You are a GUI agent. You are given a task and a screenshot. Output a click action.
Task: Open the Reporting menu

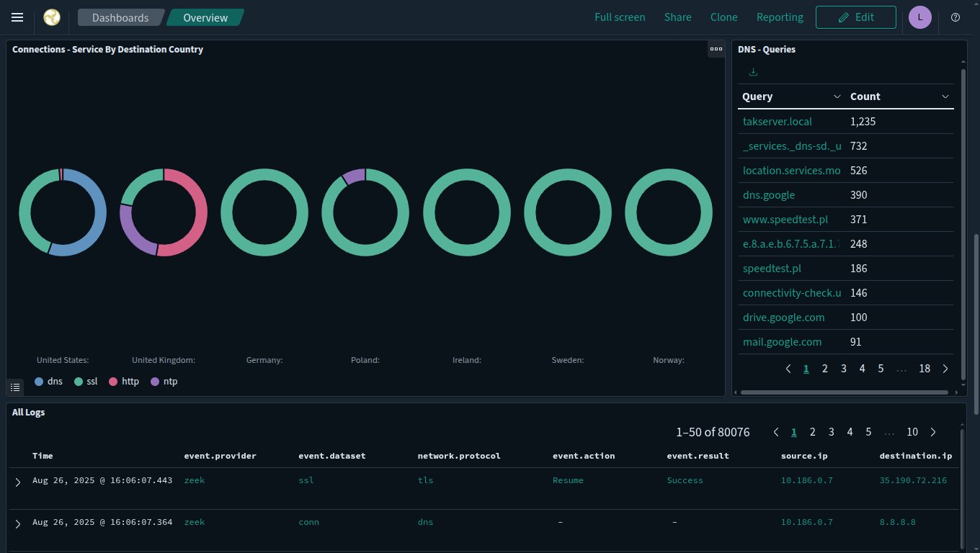780,17
